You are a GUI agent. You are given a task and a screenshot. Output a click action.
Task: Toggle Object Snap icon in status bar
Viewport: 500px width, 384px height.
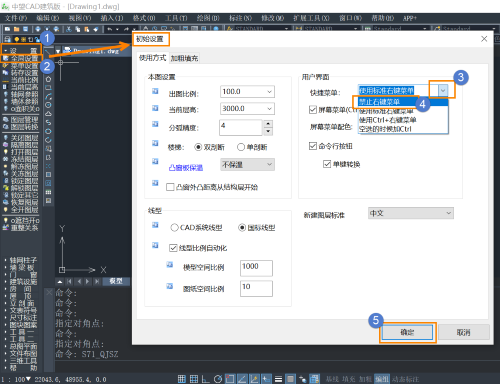pos(230,379)
